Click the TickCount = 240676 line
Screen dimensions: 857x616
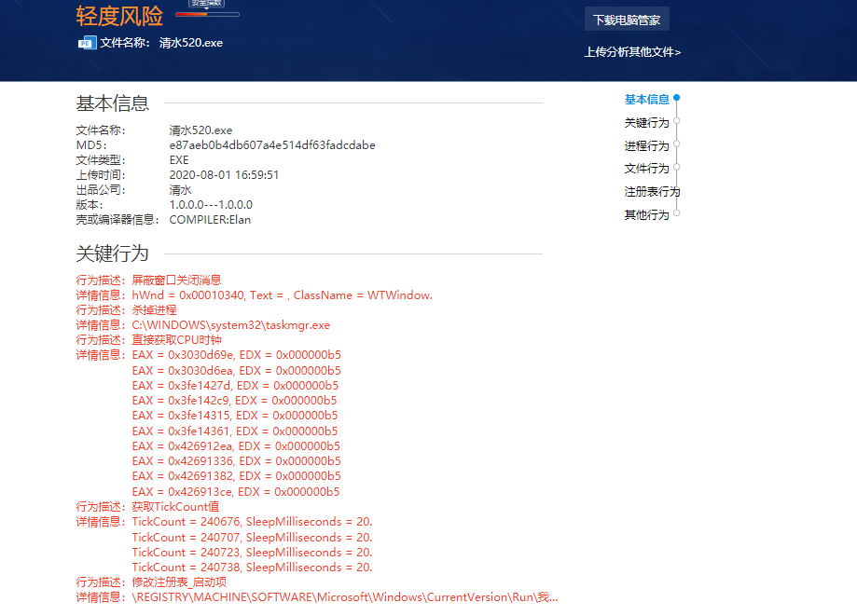click(x=252, y=522)
